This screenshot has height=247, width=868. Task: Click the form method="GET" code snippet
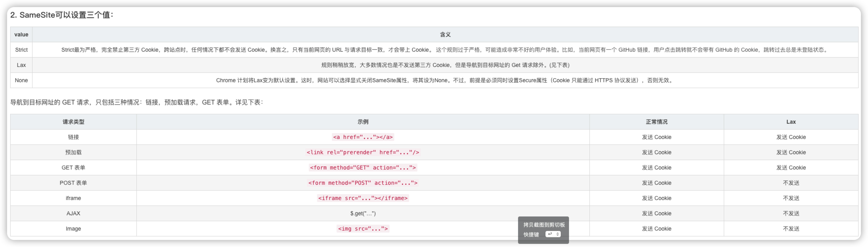(x=362, y=168)
